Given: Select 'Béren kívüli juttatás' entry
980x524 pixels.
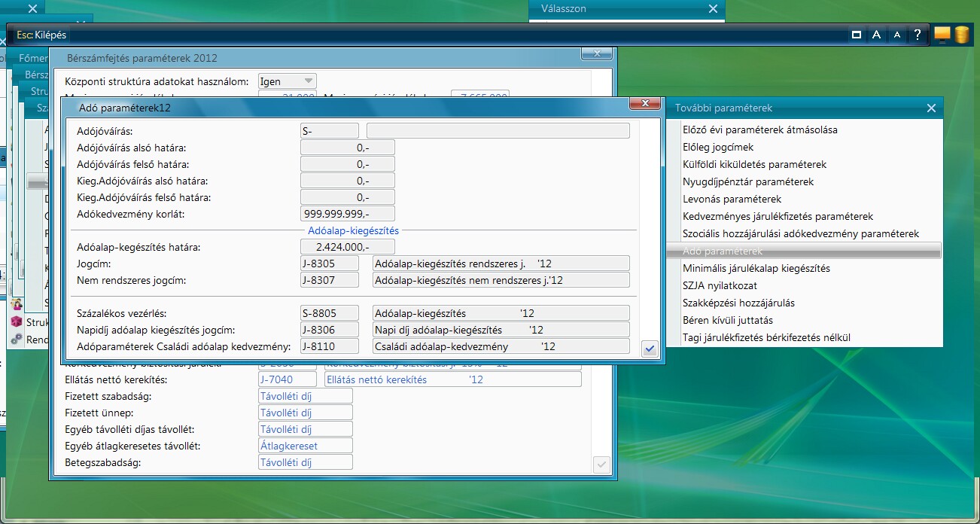Looking at the screenshot, I should [x=727, y=320].
